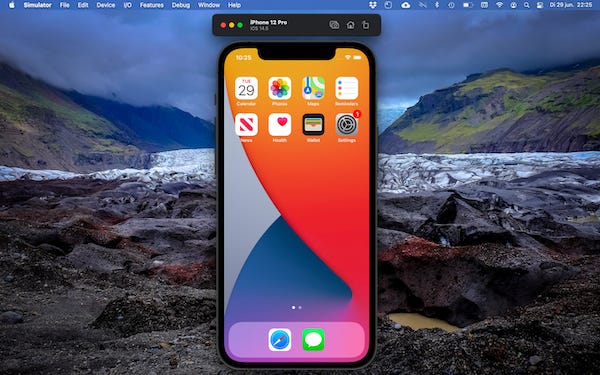
Task: Click the Dropbox menu bar icon
Action: (x=373, y=5)
